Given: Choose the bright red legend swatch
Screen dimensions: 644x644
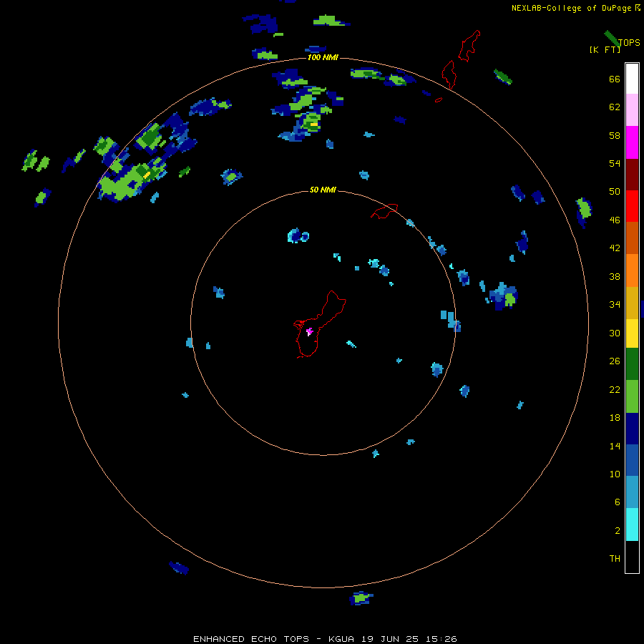Looking at the screenshot, I should point(632,206).
